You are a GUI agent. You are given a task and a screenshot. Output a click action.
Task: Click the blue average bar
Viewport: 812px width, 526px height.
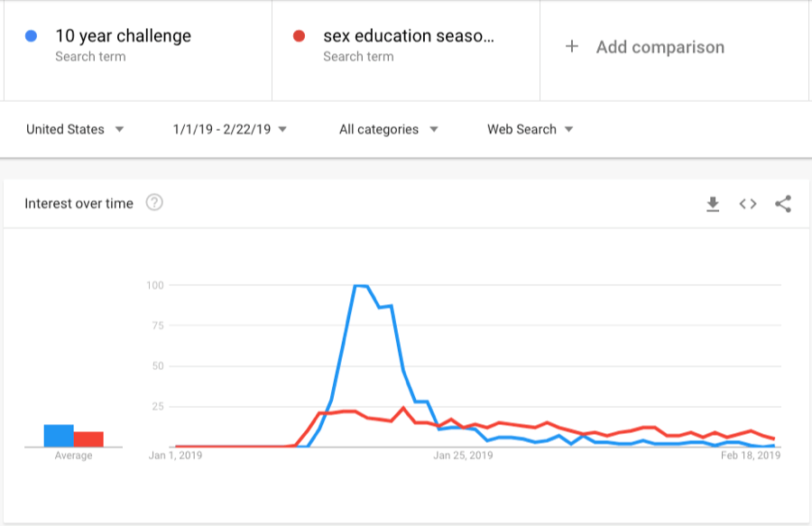point(59,436)
